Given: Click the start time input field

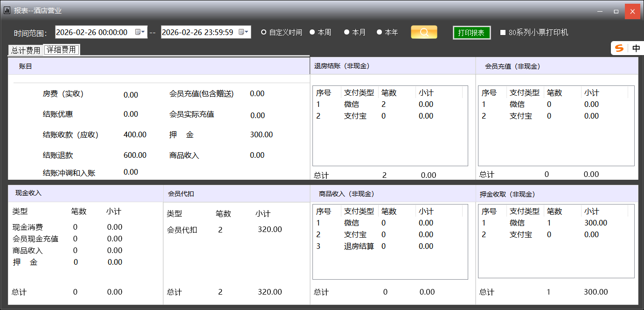Looking at the screenshot, I should click(94, 32).
